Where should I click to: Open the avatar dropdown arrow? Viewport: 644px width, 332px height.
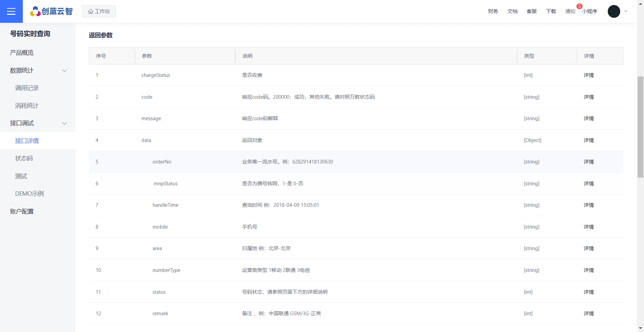tap(626, 11)
